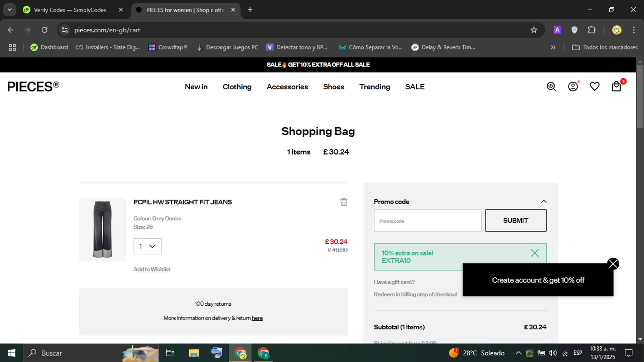
Task: Open Dashboard bookmark
Action: click(x=49, y=48)
